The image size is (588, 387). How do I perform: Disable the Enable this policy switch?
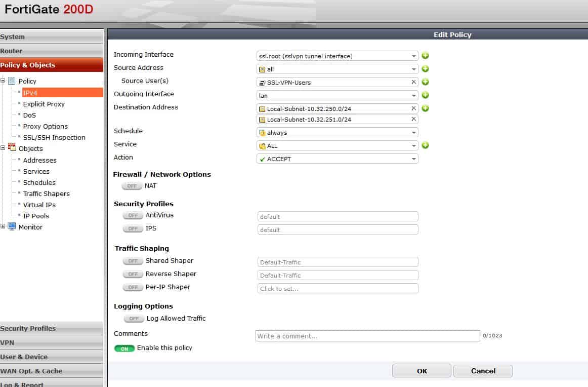coord(124,348)
